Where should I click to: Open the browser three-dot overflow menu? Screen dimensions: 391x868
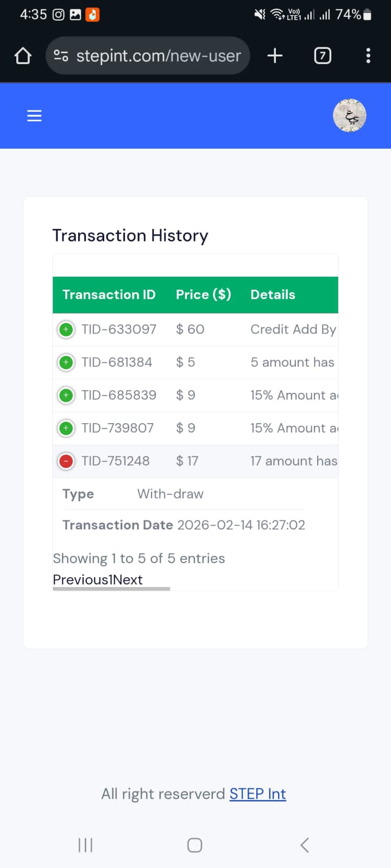(368, 55)
